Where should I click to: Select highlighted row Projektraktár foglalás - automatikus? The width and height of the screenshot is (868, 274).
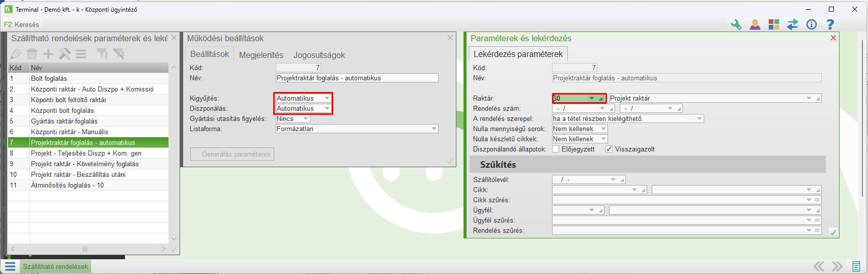coord(88,142)
